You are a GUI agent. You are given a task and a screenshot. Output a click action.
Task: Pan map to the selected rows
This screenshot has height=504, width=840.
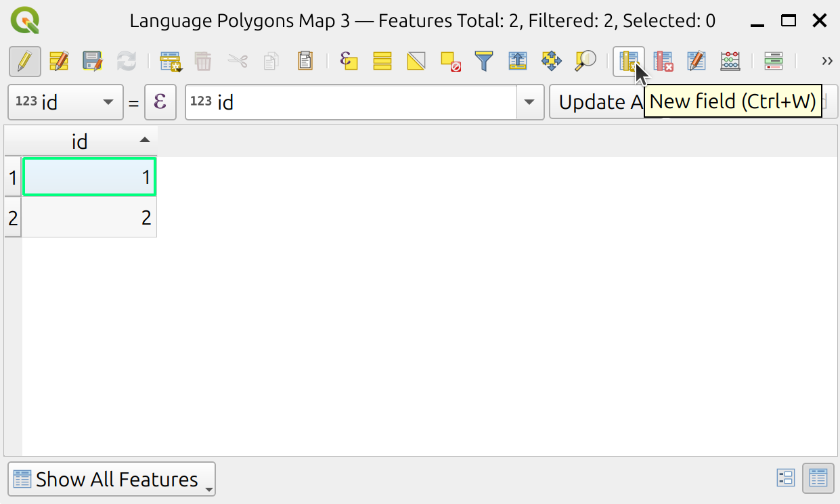552,62
